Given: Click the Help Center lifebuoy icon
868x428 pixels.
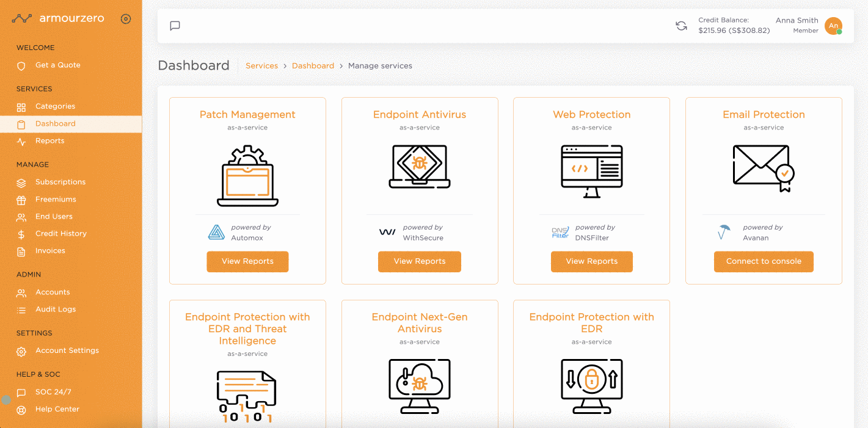Looking at the screenshot, I should [21, 410].
